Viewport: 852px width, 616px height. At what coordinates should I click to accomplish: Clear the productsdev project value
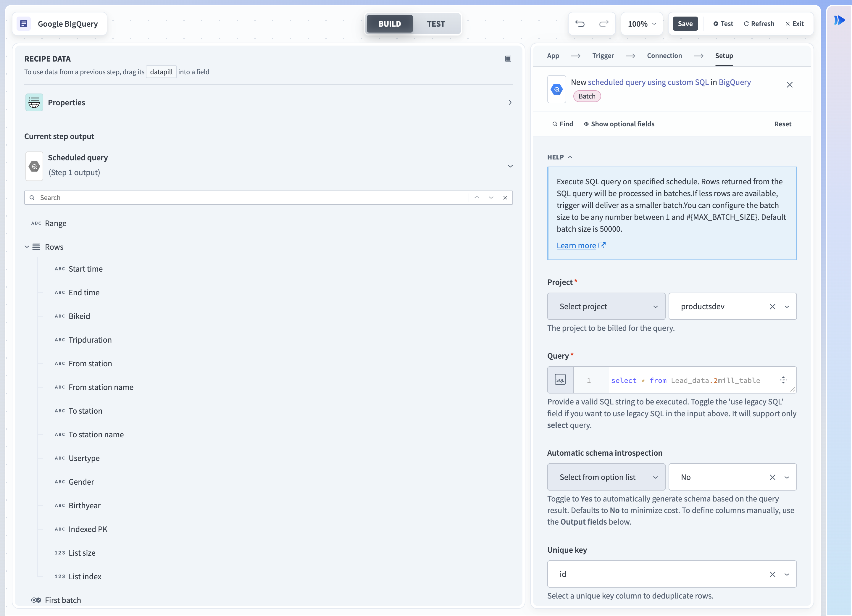[772, 307]
